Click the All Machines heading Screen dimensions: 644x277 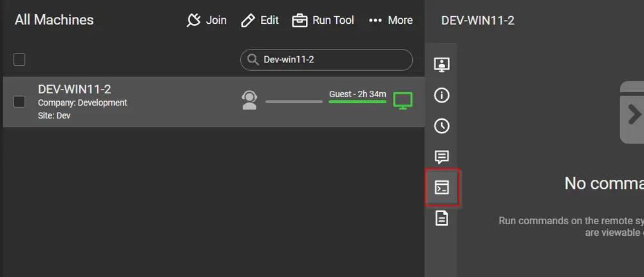(54, 20)
